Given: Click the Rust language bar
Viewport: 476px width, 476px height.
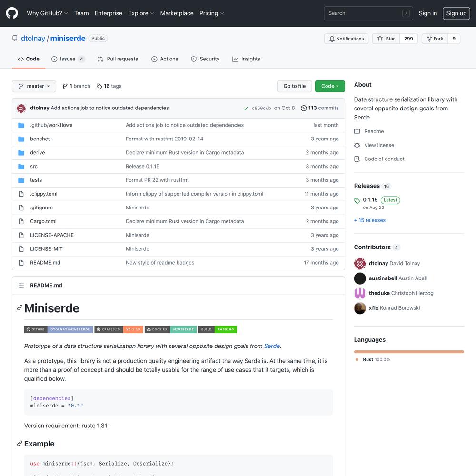Looking at the screenshot, I should [x=409, y=352].
